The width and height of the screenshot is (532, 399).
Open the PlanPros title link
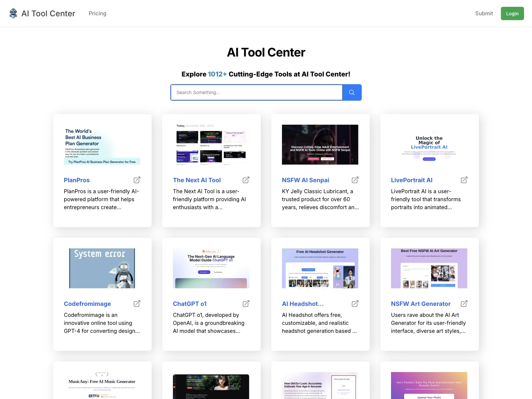[x=76, y=180]
